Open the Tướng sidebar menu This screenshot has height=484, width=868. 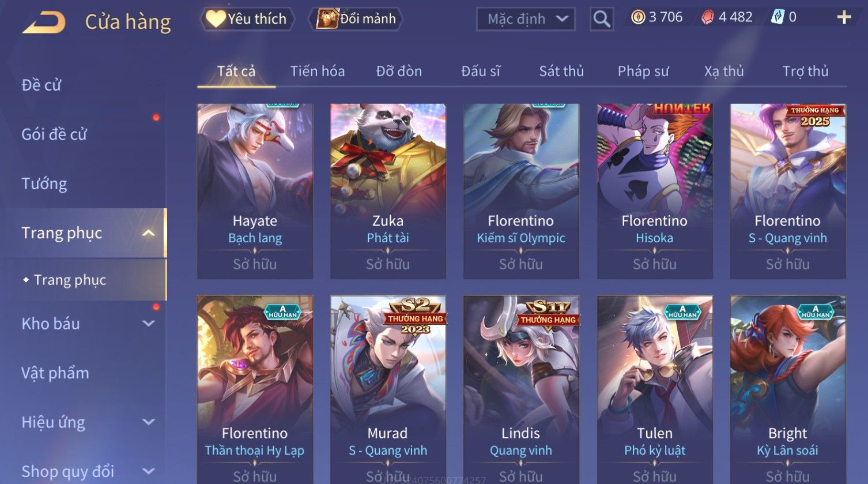[44, 183]
